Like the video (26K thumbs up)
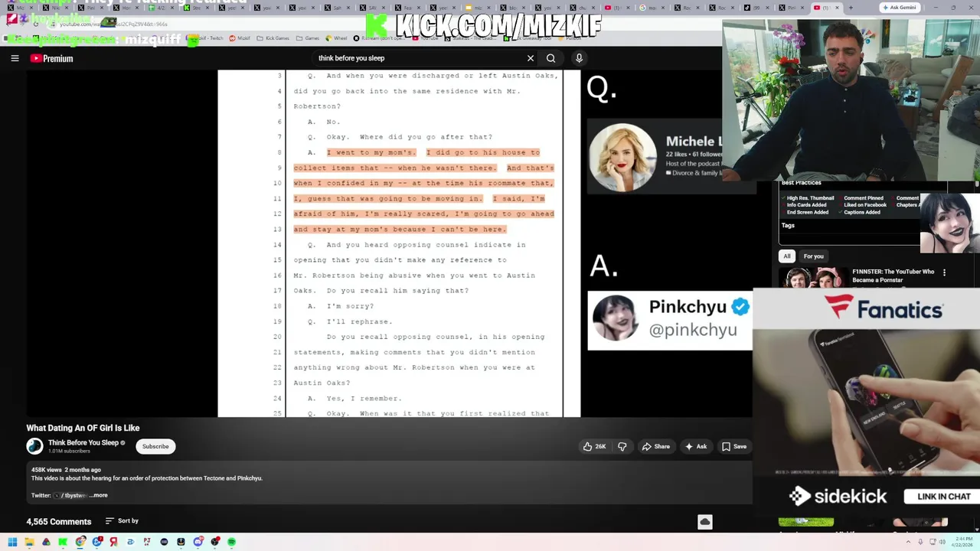 click(x=594, y=446)
